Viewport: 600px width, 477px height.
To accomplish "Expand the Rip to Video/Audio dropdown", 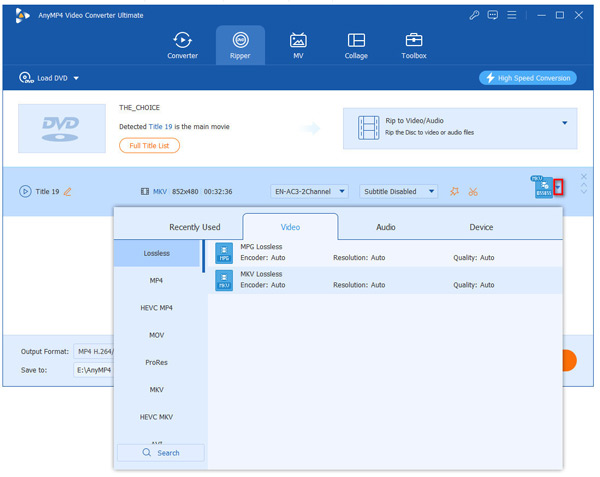I will 564,123.
